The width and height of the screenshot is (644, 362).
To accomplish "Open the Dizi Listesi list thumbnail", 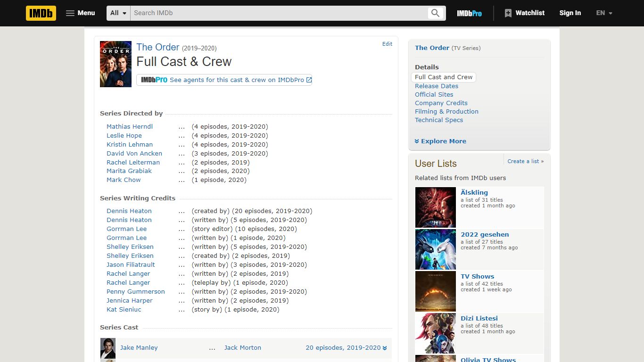I will (x=436, y=333).
